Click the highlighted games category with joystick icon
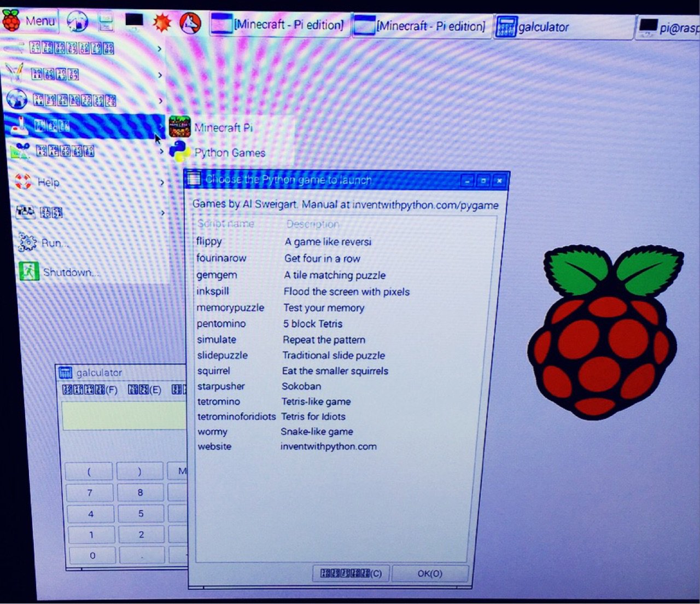Image resolution: width=700 pixels, height=604 pixels. tap(85, 126)
